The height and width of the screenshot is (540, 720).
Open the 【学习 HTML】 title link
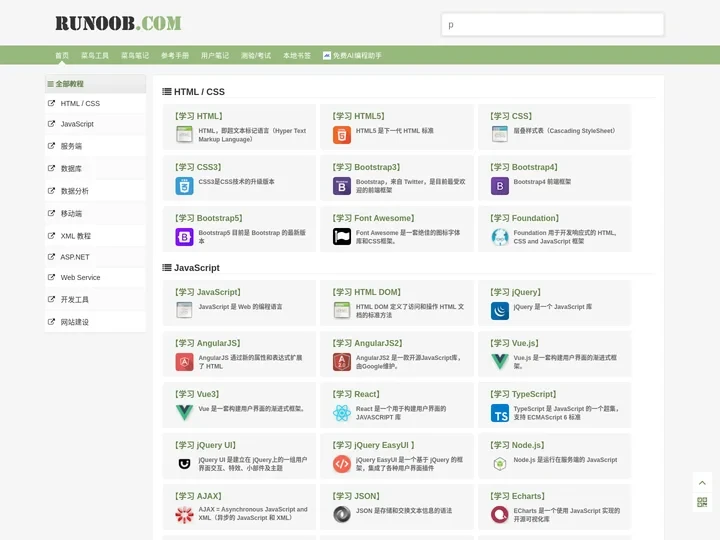tap(198, 116)
